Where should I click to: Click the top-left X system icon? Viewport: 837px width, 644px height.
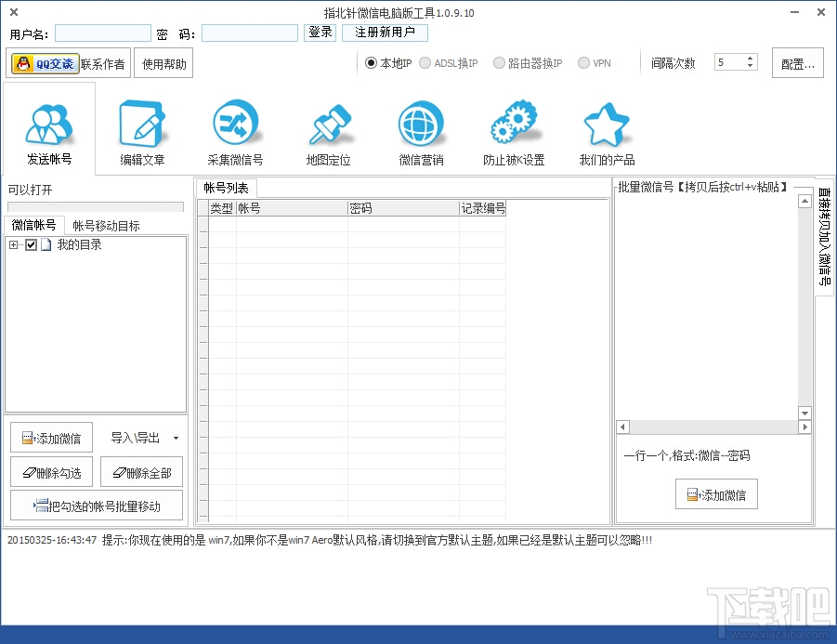[14, 12]
